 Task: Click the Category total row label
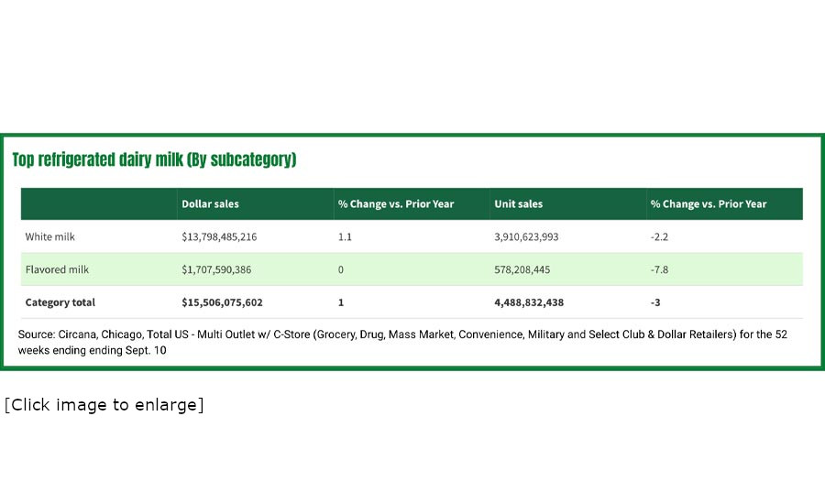60,302
